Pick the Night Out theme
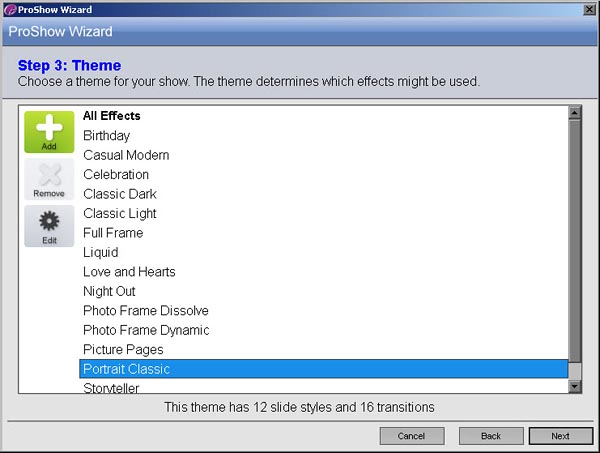Image resolution: width=600 pixels, height=453 pixels. (323, 291)
